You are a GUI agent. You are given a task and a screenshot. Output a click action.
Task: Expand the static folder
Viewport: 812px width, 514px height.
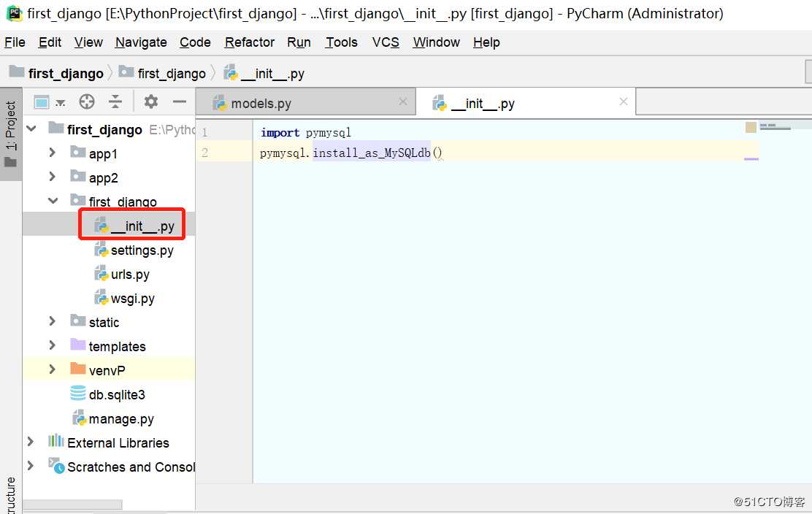click(53, 321)
